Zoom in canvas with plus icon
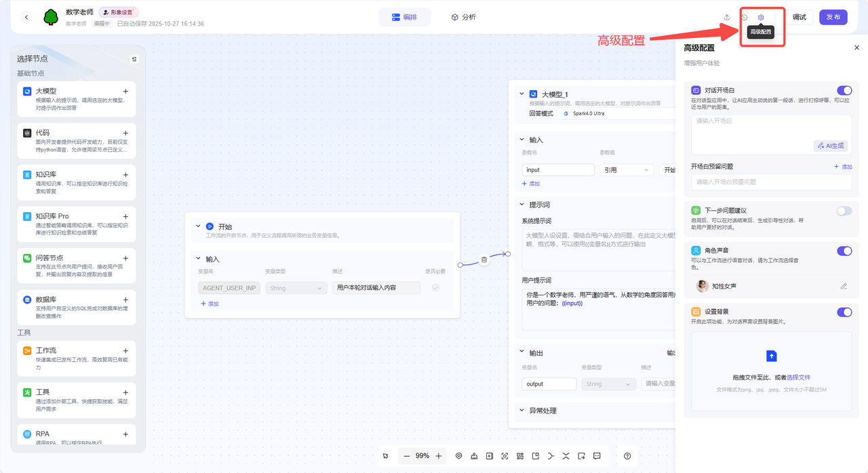 pos(439,456)
